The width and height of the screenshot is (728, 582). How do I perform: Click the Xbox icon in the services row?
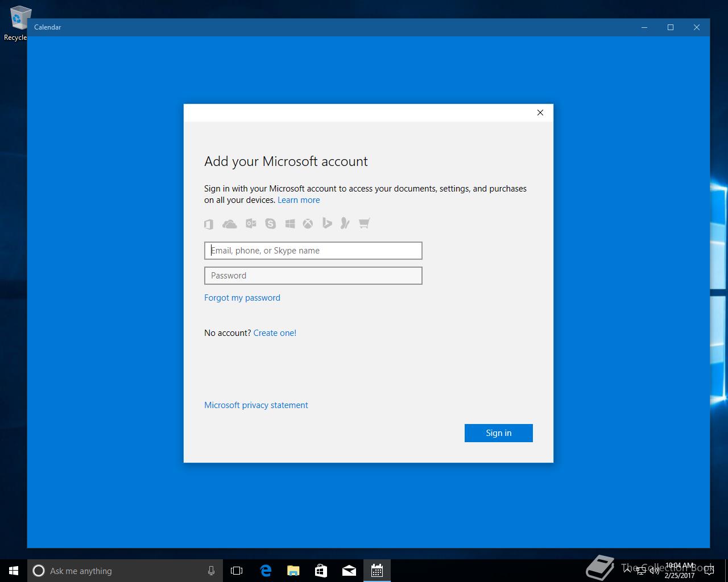tap(308, 224)
